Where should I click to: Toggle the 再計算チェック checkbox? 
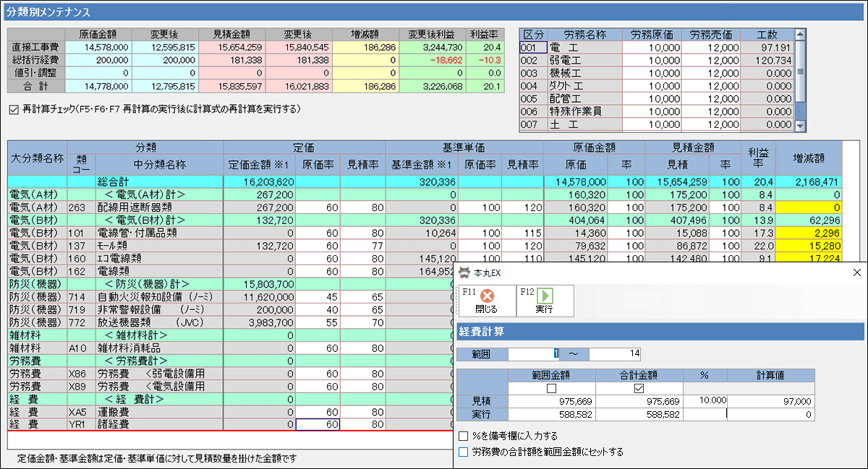(13, 109)
